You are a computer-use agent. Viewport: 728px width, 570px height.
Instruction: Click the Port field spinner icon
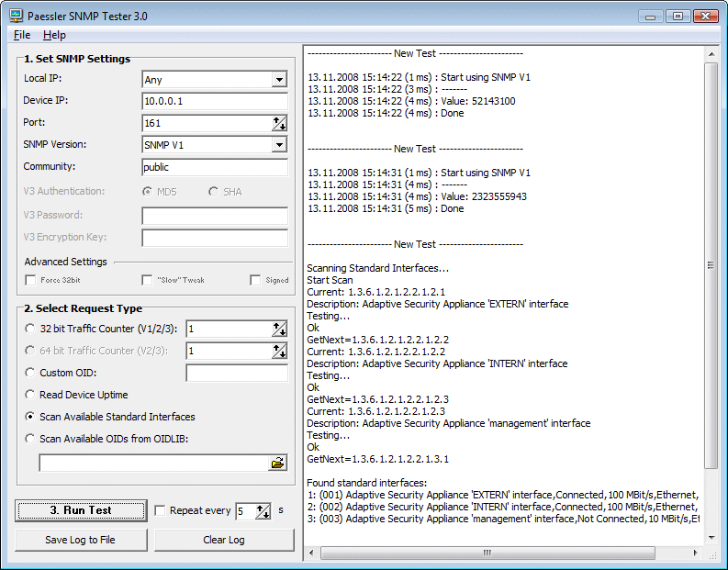point(279,124)
